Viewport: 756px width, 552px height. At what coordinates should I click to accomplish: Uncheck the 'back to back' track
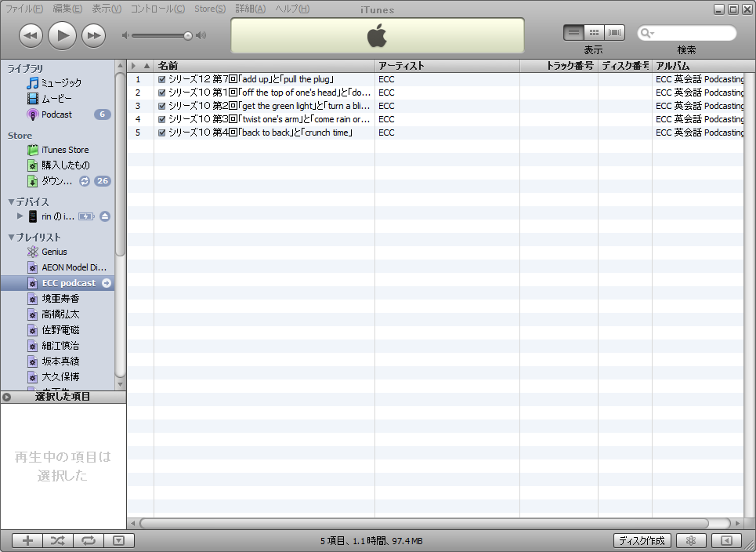[x=162, y=133]
